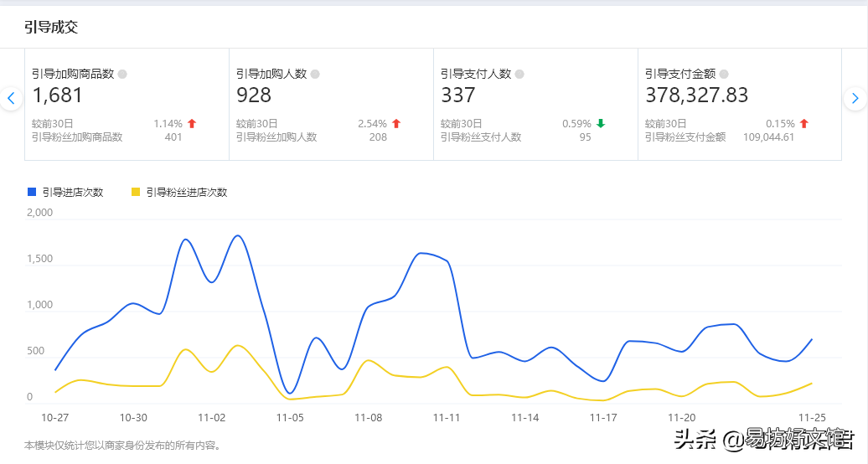The width and height of the screenshot is (868, 464).
Task: Click the 500 y-axis label
Action: [36, 350]
